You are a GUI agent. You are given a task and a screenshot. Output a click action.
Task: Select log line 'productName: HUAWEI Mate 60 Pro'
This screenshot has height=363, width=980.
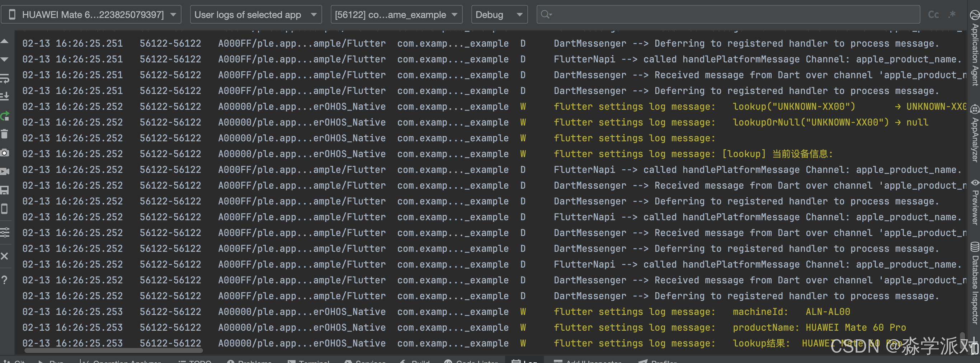pos(491,327)
